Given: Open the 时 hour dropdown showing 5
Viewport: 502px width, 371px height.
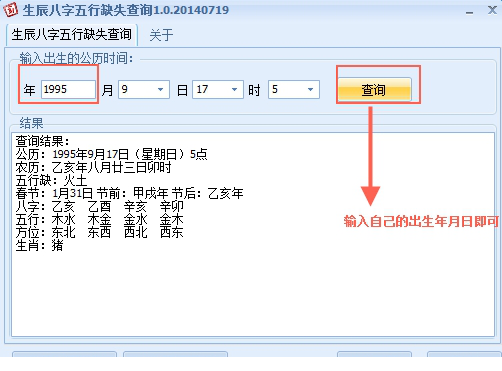Looking at the screenshot, I should [294, 89].
